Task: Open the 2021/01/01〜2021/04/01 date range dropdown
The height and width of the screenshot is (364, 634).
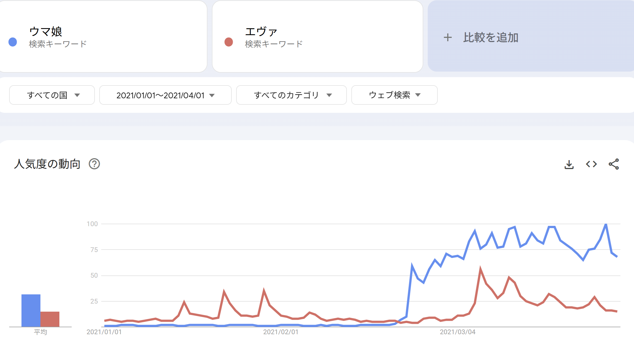Action: click(x=165, y=95)
